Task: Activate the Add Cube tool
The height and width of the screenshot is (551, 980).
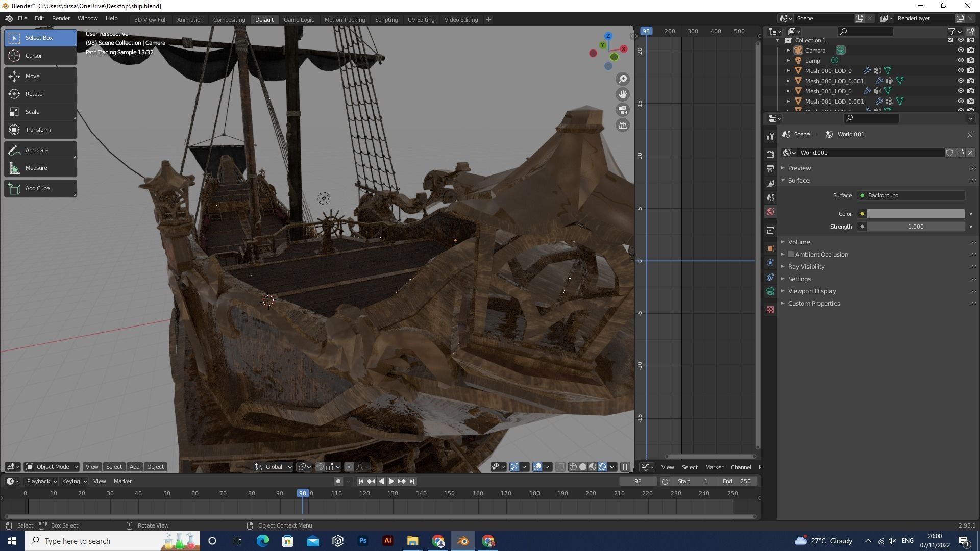Action: 40,188
